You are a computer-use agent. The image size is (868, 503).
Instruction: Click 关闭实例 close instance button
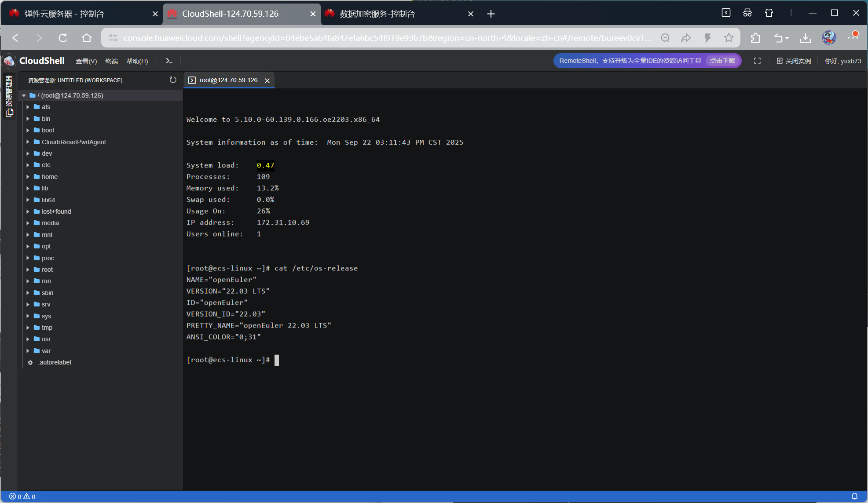click(x=794, y=61)
